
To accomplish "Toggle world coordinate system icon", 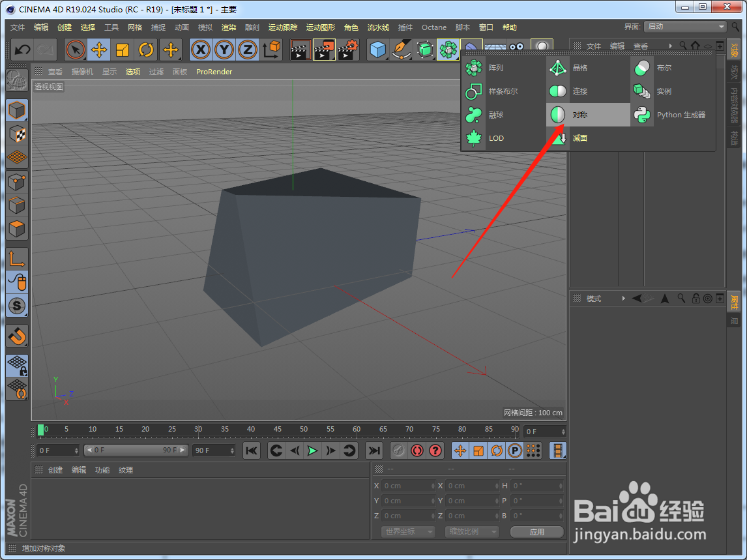I will (271, 50).
